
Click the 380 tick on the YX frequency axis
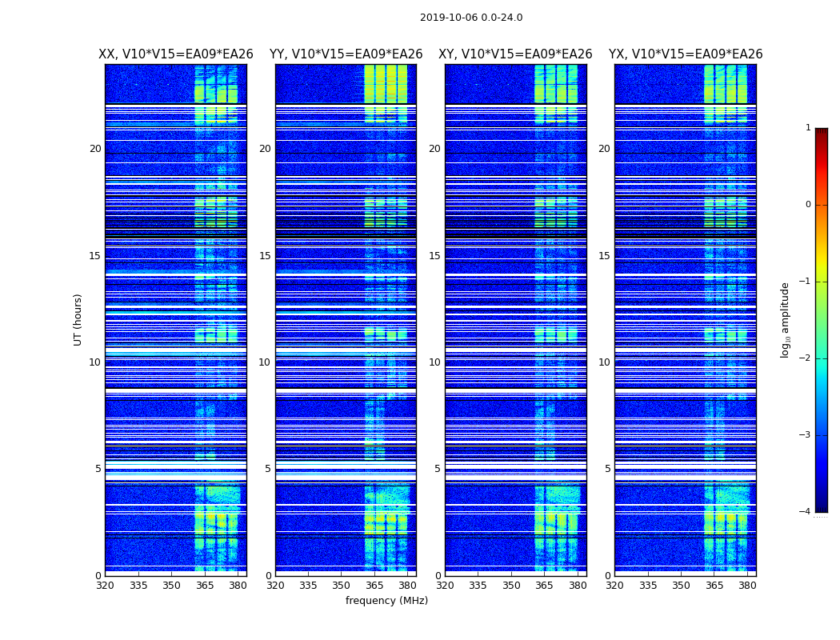click(747, 586)
